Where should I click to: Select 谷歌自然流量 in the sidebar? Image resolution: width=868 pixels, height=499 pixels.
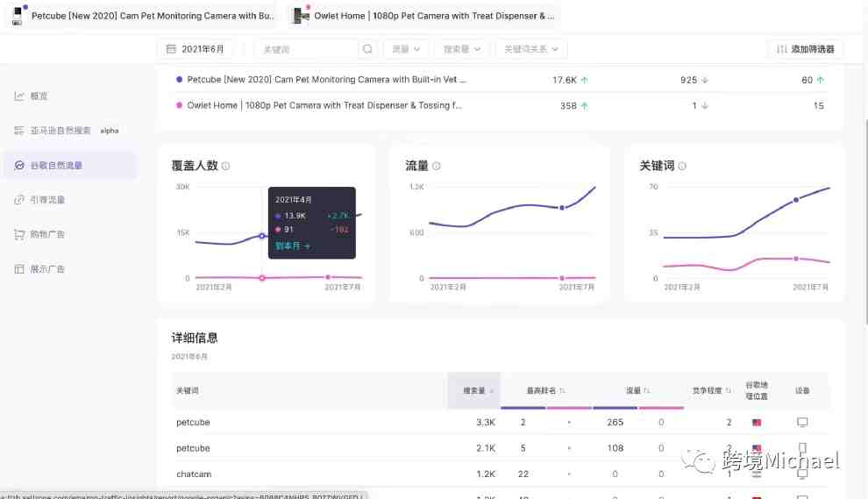coord(56,165)
